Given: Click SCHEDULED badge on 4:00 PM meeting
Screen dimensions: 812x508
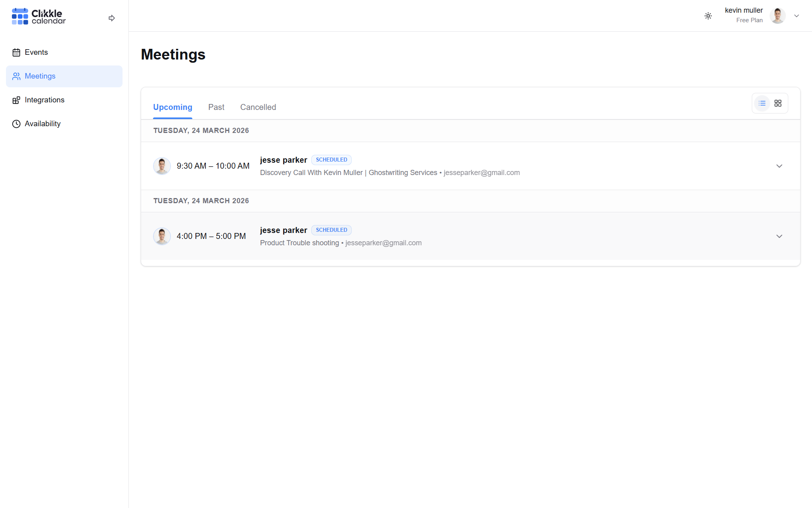Looking at the screenshot, I should [331, 230].
